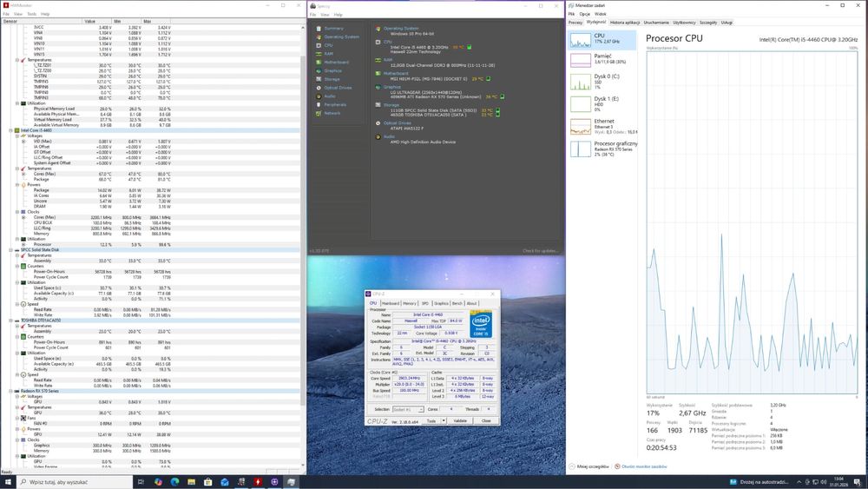Open Audio section in Speccy sidebar
Screen dimensions: 868x489
(x=330, y=96)
